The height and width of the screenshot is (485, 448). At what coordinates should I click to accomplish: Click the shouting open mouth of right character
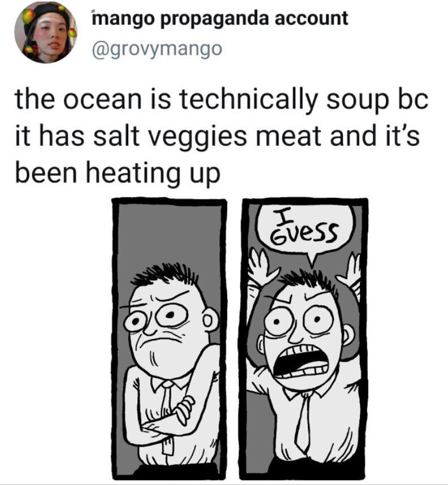tap(302, 361)
